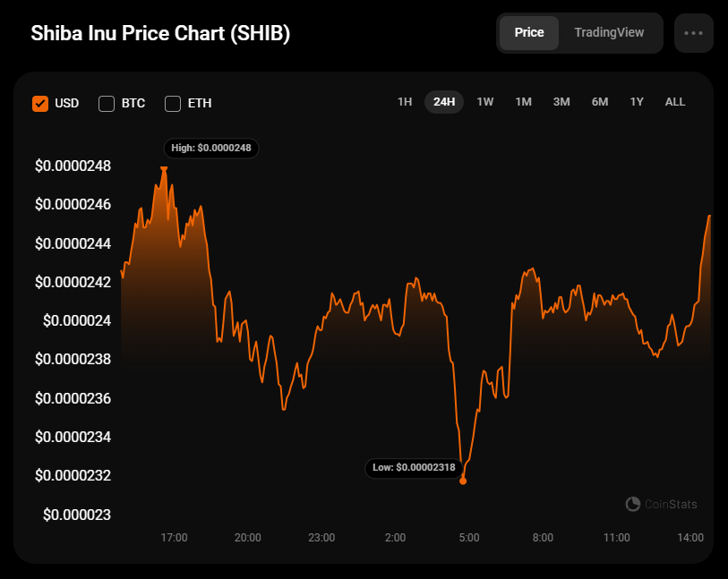728x579 pixels.
Task: Enable the BTC currency checkbox
Action: coord(107,103)
